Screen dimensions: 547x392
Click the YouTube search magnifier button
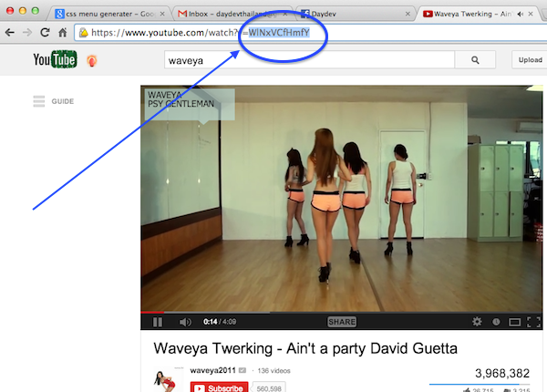475,60
